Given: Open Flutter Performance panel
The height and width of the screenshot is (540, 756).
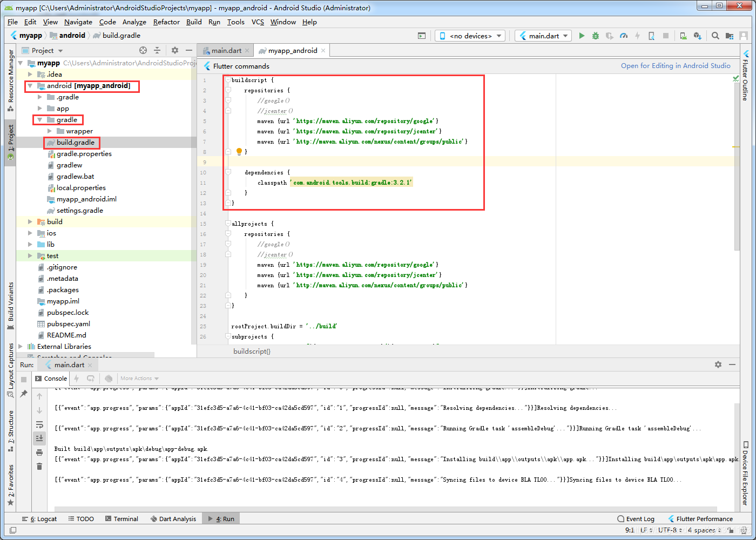Looking at the screenshot, I should [x=700, y=519].
